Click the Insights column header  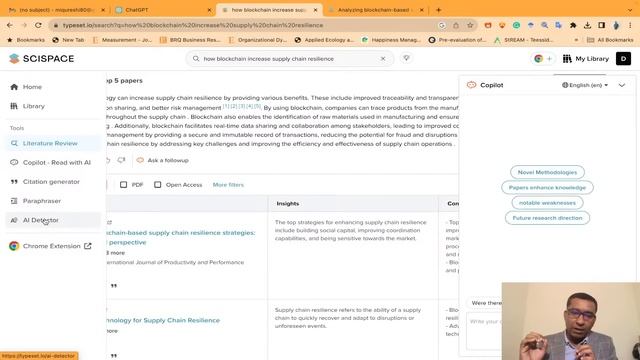(288, 204)
